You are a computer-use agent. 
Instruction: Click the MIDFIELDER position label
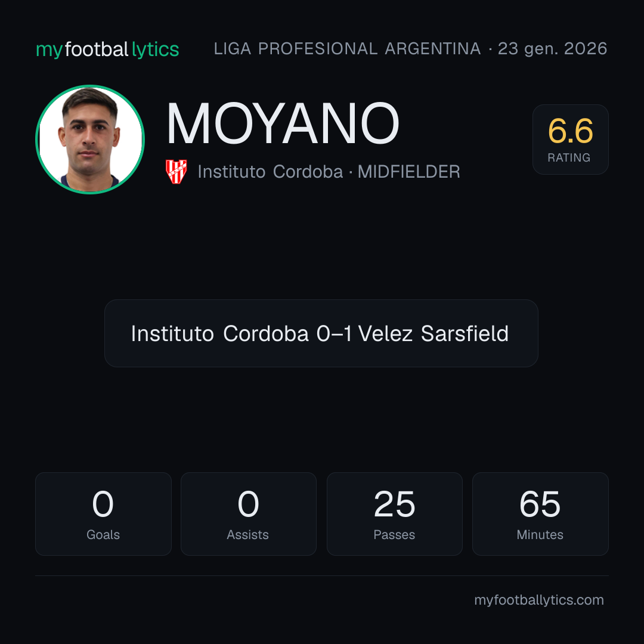[x=408, y=172]
